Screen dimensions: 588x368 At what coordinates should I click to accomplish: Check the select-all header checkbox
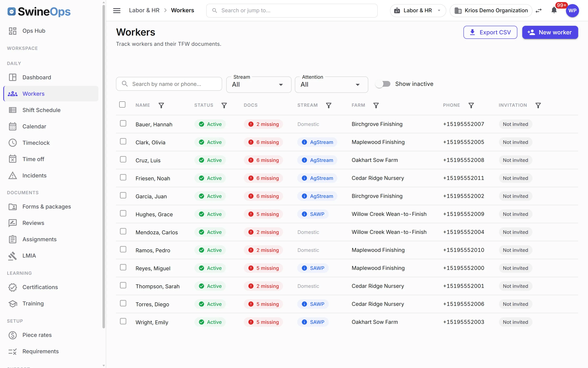(x=122, y=105)
